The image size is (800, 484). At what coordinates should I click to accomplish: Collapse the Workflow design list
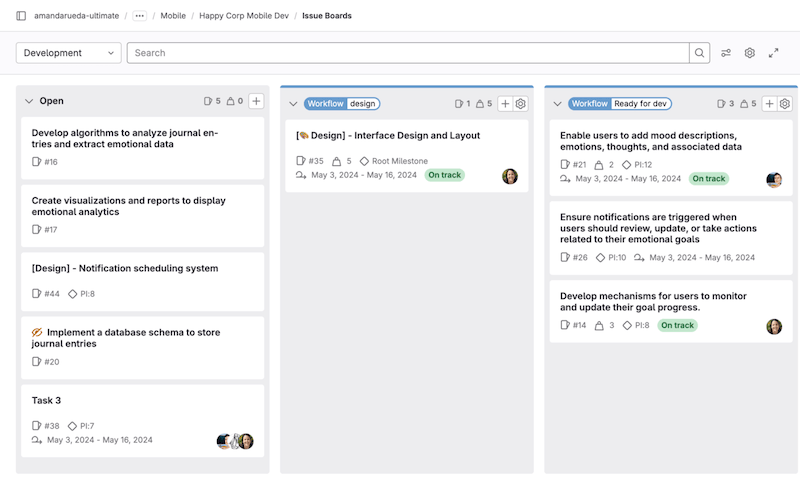[x=293, y=104]
